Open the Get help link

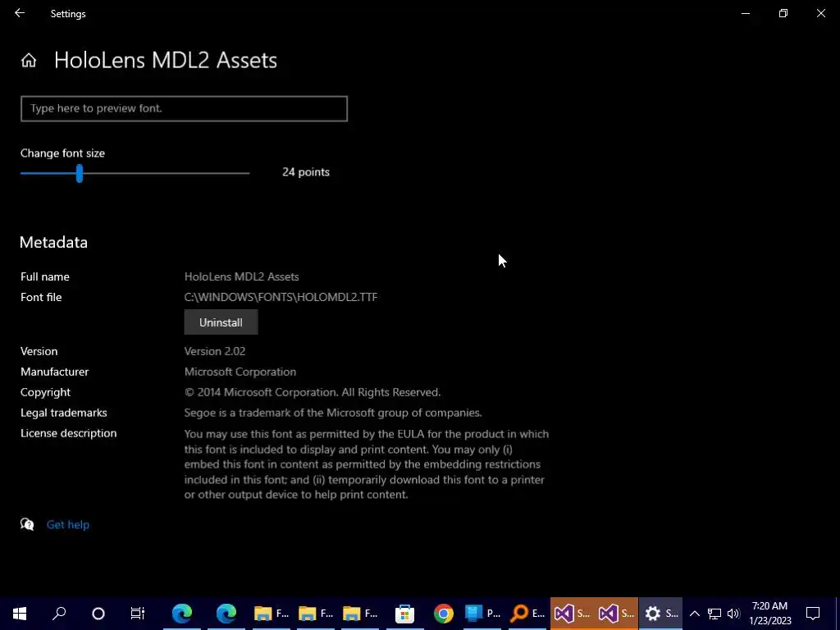tap(68, 524)
